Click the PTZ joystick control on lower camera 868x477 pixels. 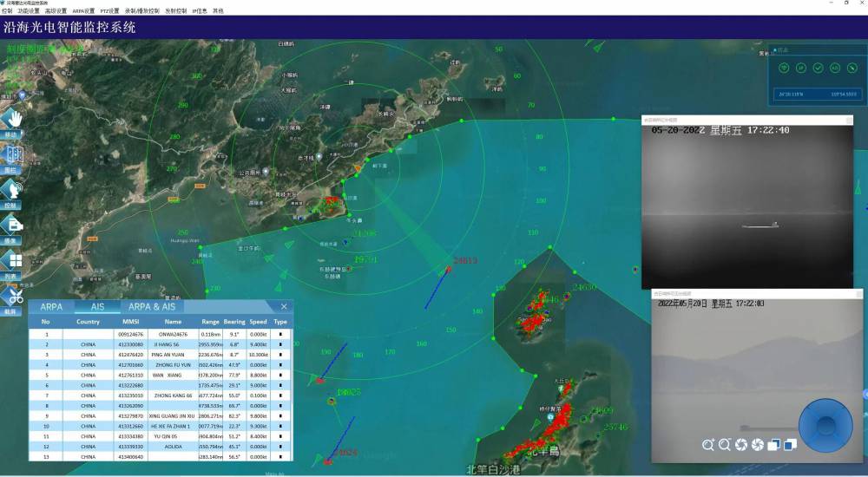[825, 426]
